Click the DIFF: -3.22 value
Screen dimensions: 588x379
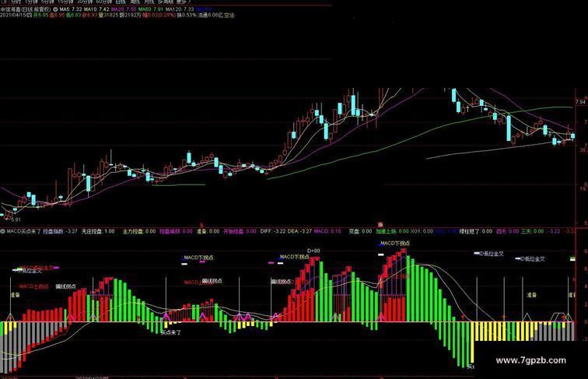[x=273, y=231]
